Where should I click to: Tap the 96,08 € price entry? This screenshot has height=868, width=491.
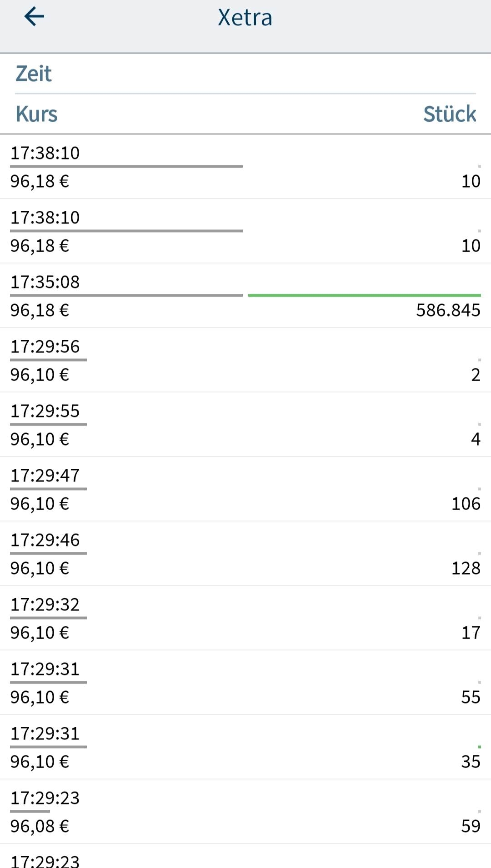click(x=40, y=826)
